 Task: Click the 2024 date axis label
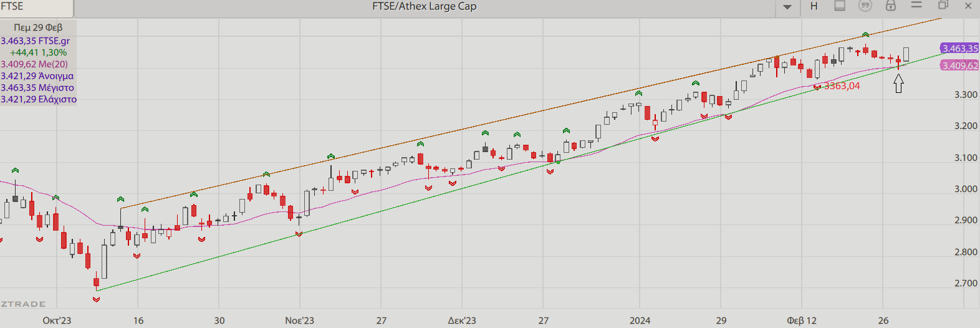[x=640, y=321]
